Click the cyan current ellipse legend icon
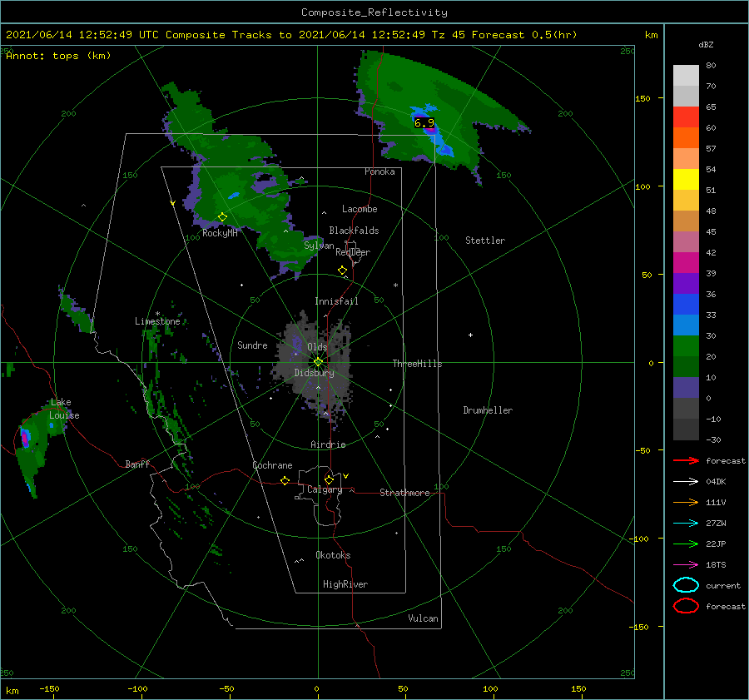Screen dimensions: 749x700 pos(686,585)
